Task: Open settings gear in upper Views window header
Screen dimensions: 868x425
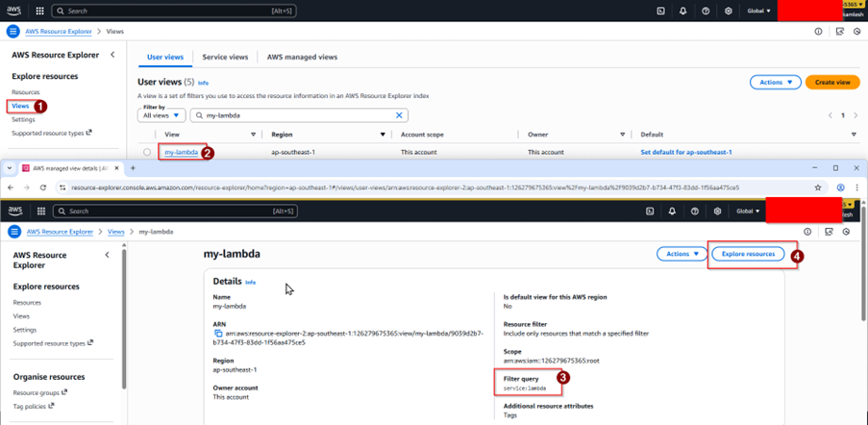Action: [729, 11]
